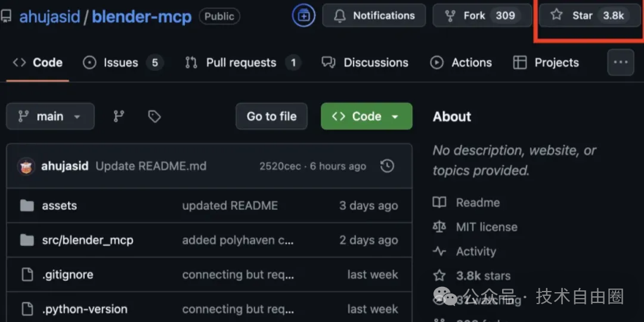644x322 pixels.
Task: Expand the green Code dropdown
Action: pyautogui.click(x=366, y=116)
